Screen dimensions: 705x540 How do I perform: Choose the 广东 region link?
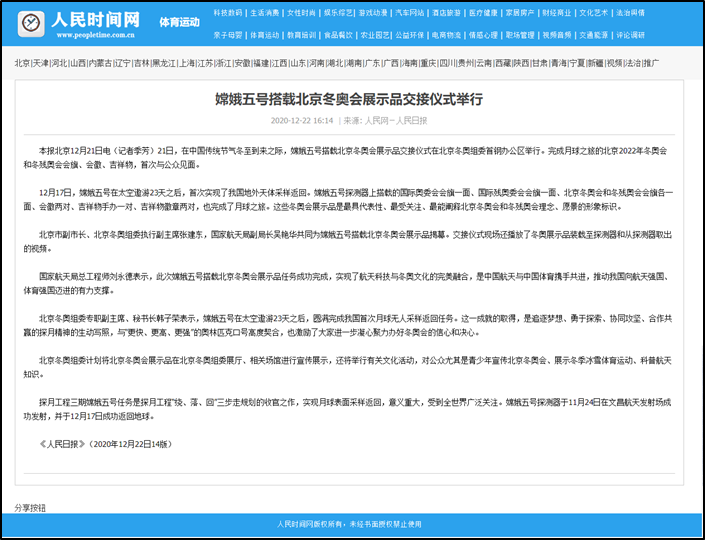tap(372, 63)
